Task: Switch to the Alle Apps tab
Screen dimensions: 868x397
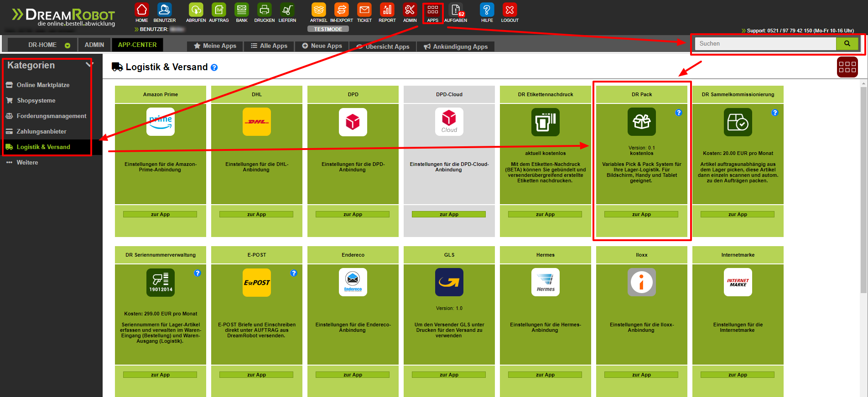Action: [x=269, y=46]
